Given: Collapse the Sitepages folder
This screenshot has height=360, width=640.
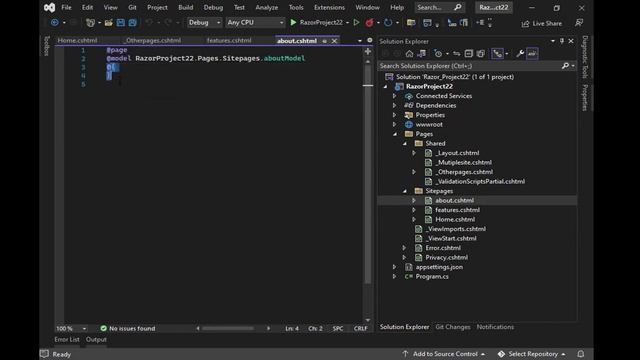Looking at the screenshot, I should coord(404,191).
